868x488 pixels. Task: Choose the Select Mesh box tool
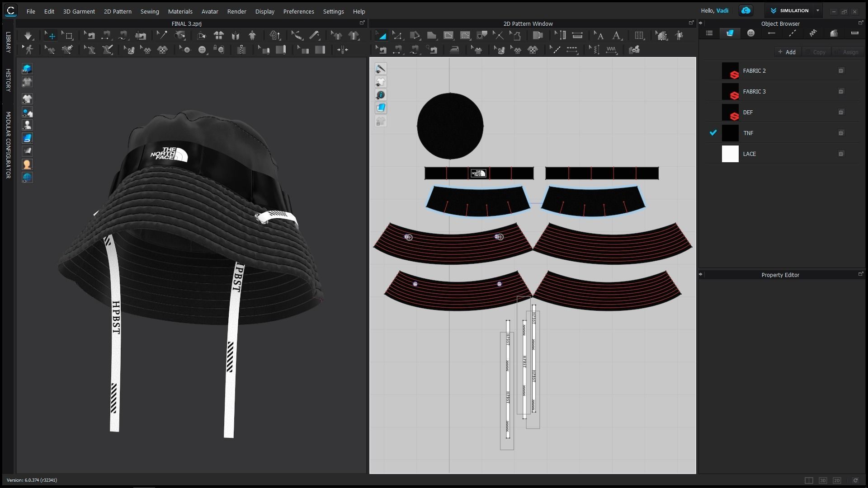coord(68,35)
